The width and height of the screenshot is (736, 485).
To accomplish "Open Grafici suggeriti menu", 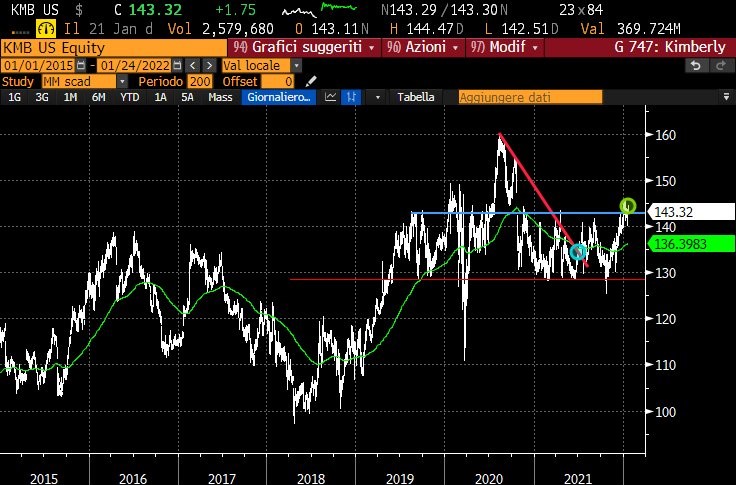I will pyautogui.click(x=304, y=47).
